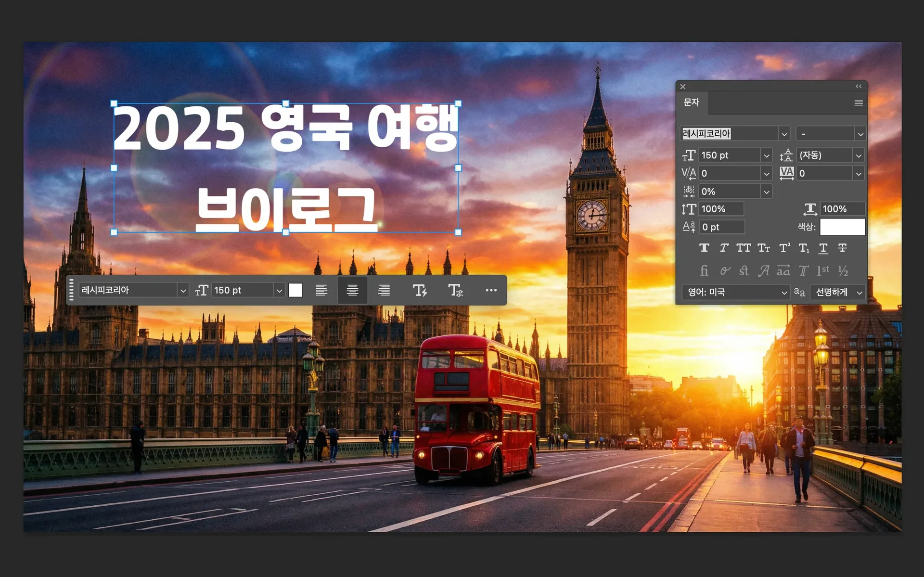Apply superscript style icon
Image resolution: width=924 pixels, height=577 pixels.
(x=784, y=248)
